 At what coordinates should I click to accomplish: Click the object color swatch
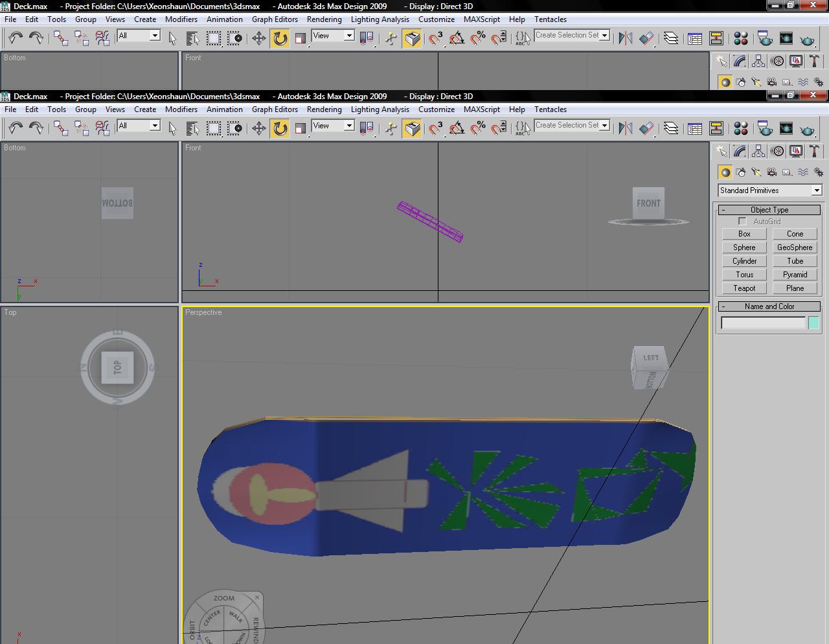[814, 323]
